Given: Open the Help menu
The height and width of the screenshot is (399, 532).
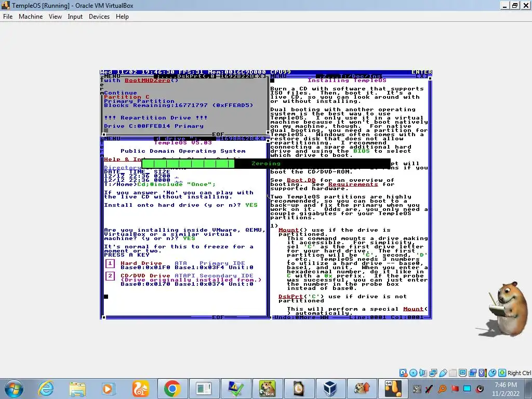Looking at the screenshot, I should tap(122, 17).
